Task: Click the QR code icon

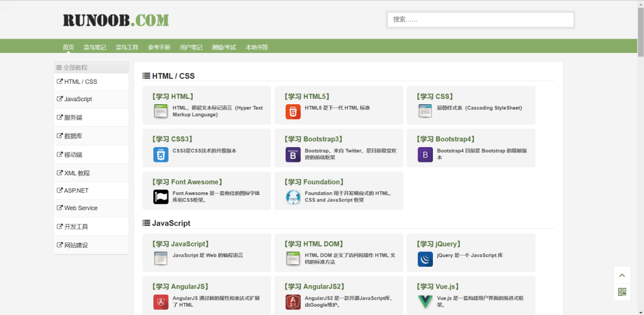Action: tap(622, 292)
